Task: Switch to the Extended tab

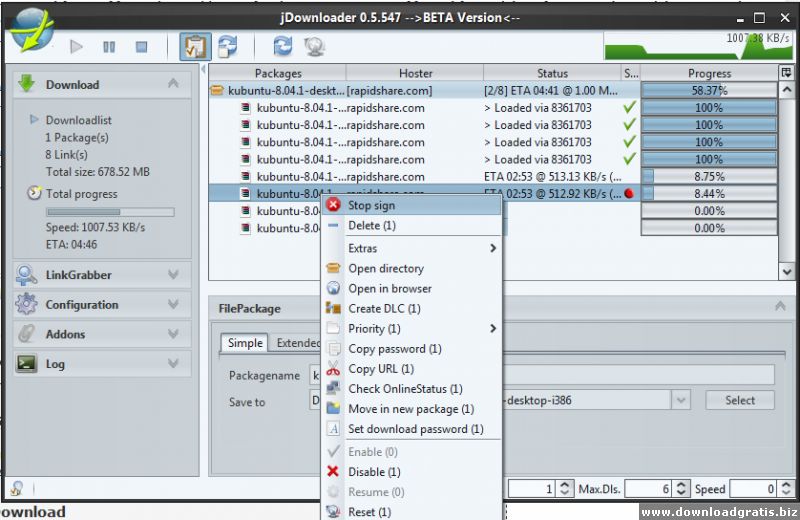Action: [x=297, y=343]
